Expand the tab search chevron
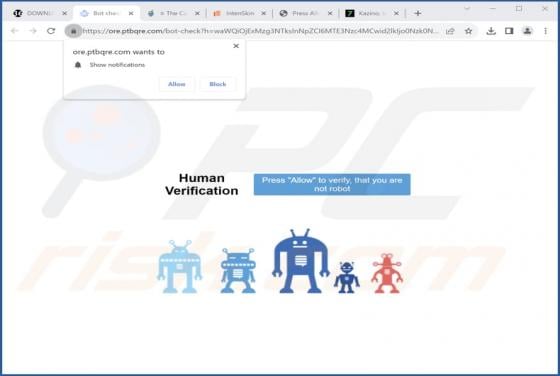This screenshot has height=376, width=560. (x=466, y=9)
